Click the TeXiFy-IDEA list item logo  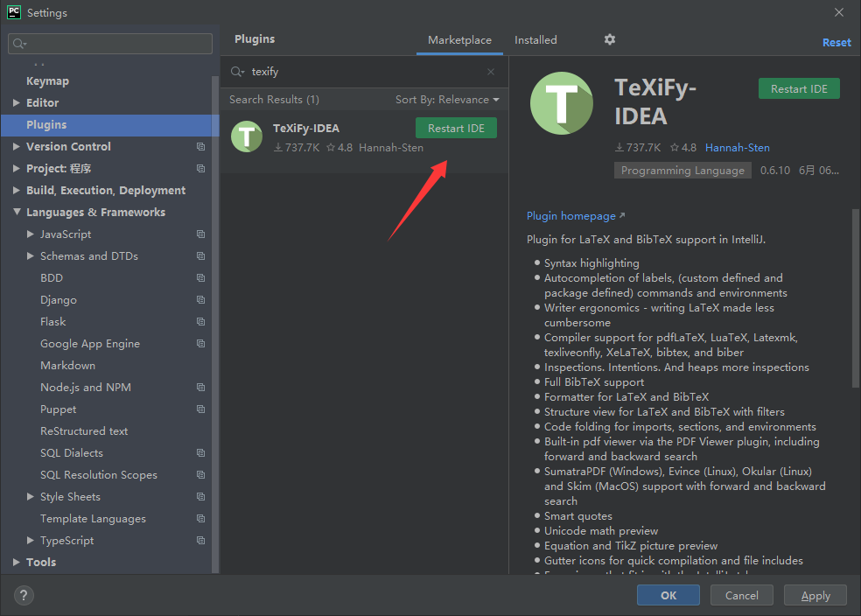[x=247, y=136]
